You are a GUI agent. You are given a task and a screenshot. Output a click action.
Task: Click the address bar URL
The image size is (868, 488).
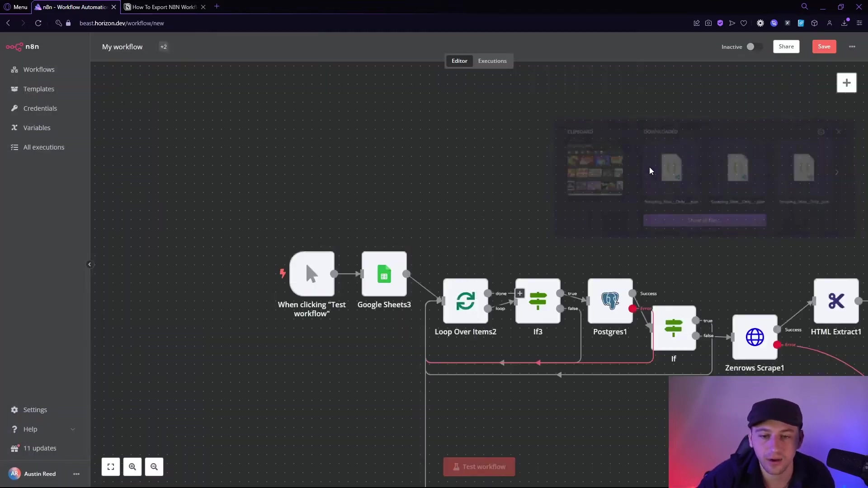pos(122,23)
